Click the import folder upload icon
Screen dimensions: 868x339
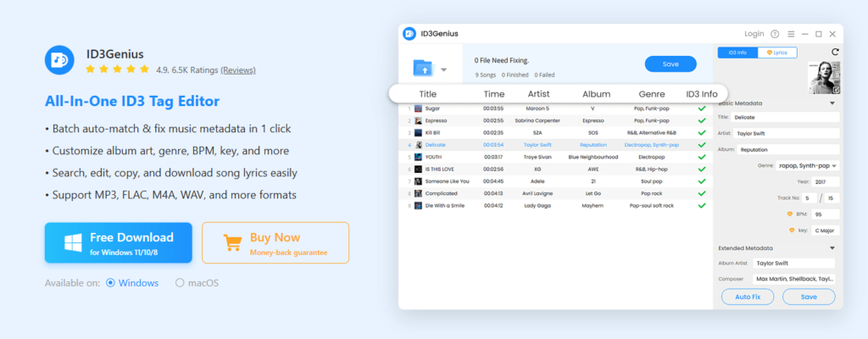coord(420,68)
